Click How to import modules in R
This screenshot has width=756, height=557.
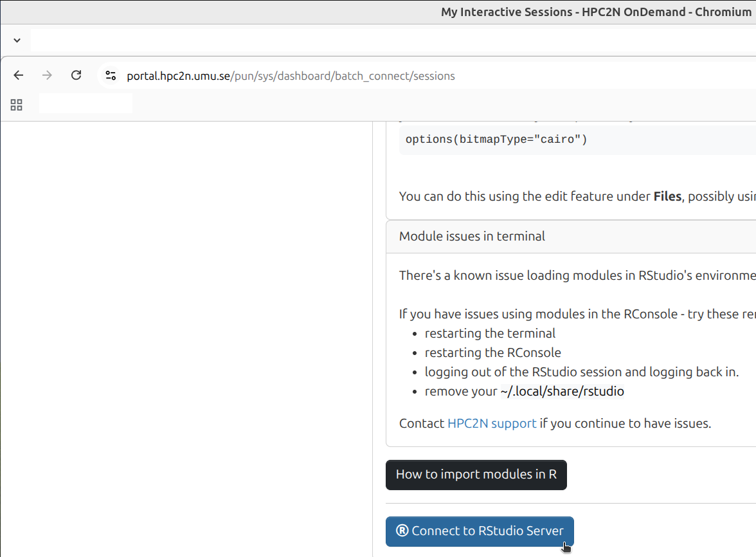coord(476,475)
